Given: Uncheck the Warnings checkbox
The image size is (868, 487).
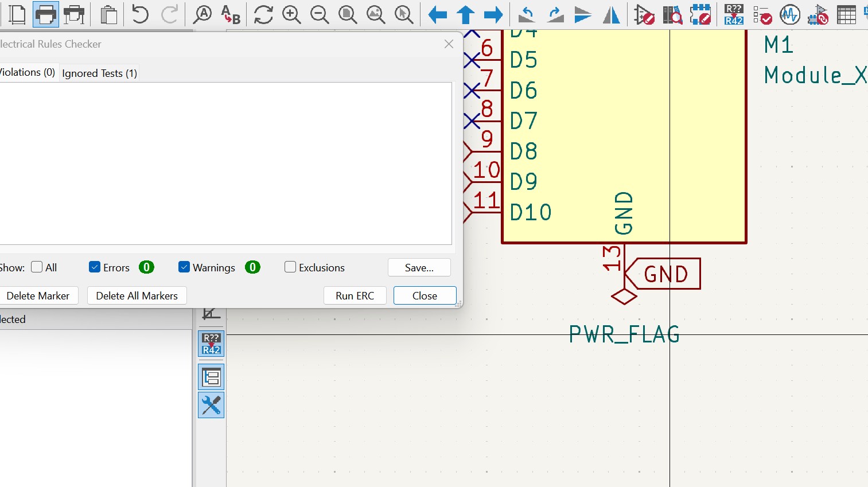Looking at the screenshot, I should (x=184, y=267).
